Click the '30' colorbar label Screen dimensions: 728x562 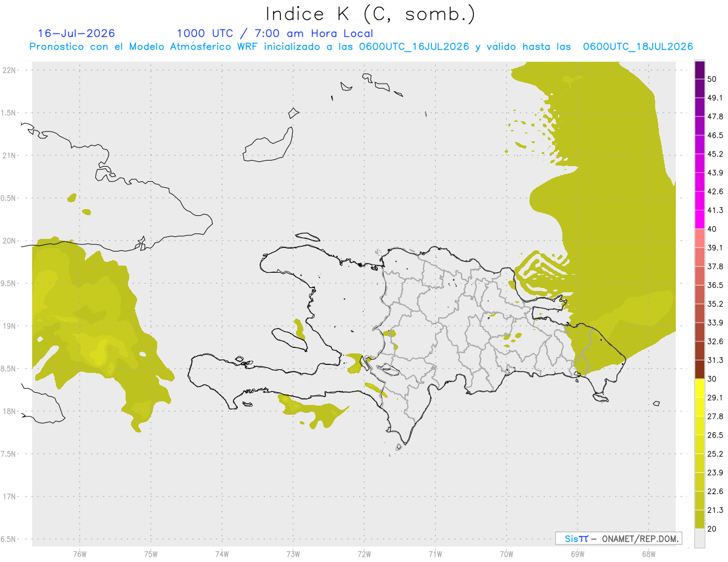coord(713,379)
